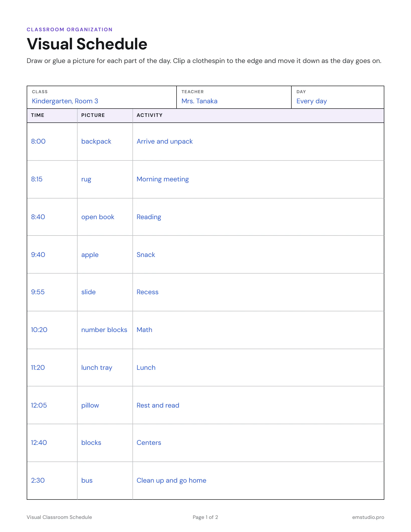Click 'Arrive and unpack' activity
Viewport: 411px width, 532px height.
258,142
